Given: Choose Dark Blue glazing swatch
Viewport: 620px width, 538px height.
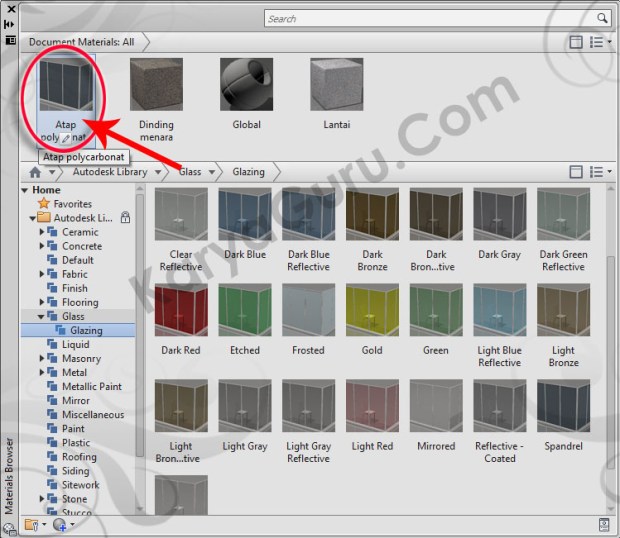Looking at the screenshot, I should (245, 214).
